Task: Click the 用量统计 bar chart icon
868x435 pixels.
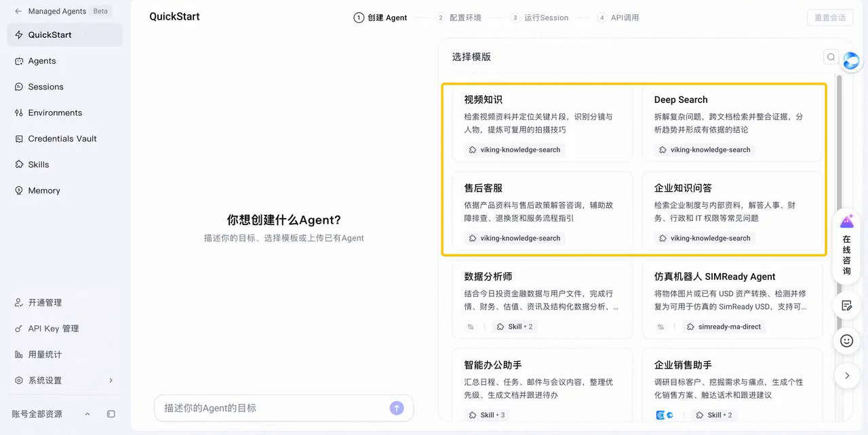Action: [x=19, y=354]
